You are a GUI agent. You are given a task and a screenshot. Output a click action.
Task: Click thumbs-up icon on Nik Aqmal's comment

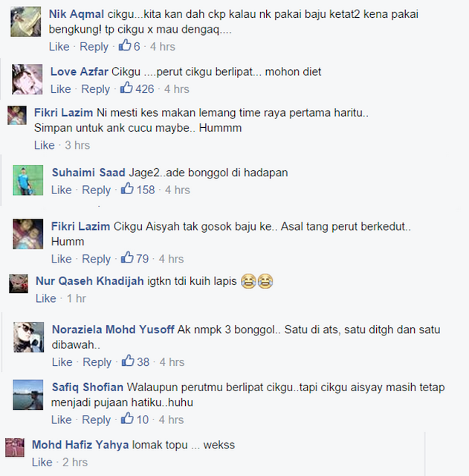[x=125, y=45]
